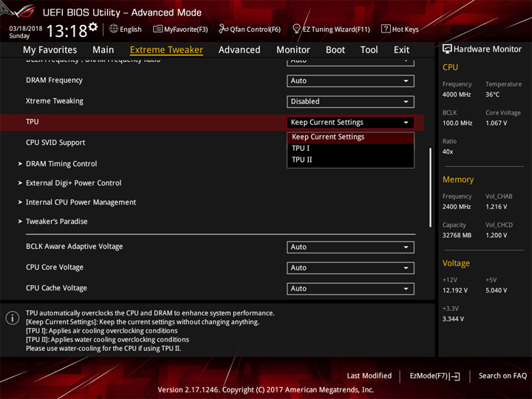532x399 pixels.
Task: Open the DRAM Frequency dropdown
Action: tap(350, 81)
